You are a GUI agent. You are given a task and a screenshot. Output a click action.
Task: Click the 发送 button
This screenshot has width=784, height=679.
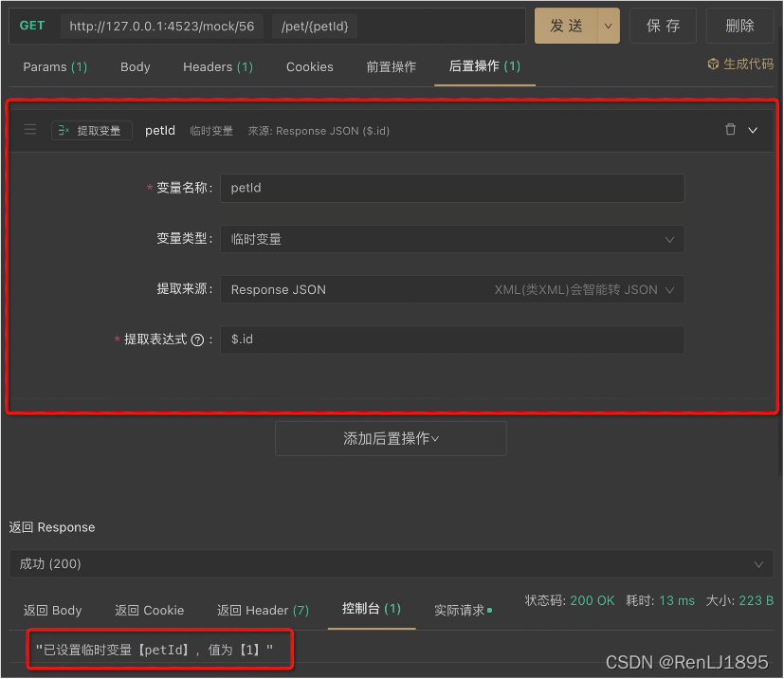(x=566, y=26)
